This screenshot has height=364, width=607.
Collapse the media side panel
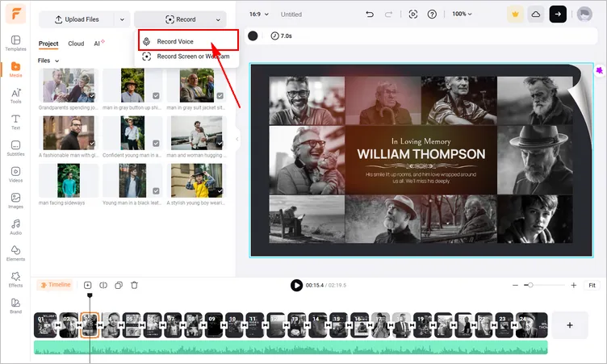coord(237,139)
